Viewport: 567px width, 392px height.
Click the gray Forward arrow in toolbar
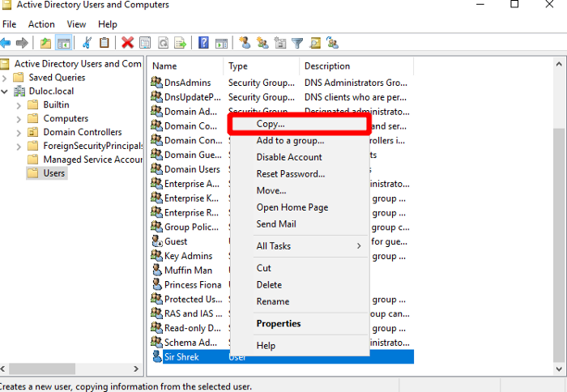(22, 43)
